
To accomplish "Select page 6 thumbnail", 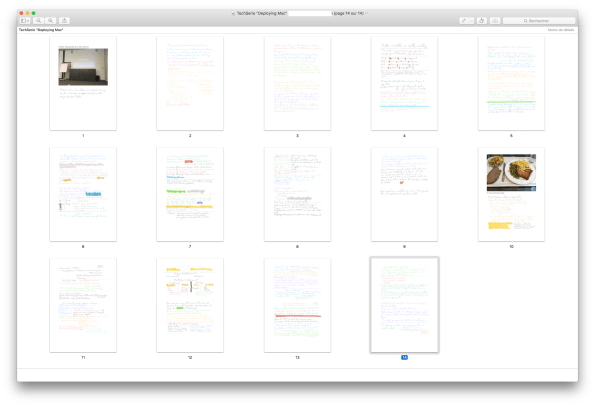I will point(83,194).
